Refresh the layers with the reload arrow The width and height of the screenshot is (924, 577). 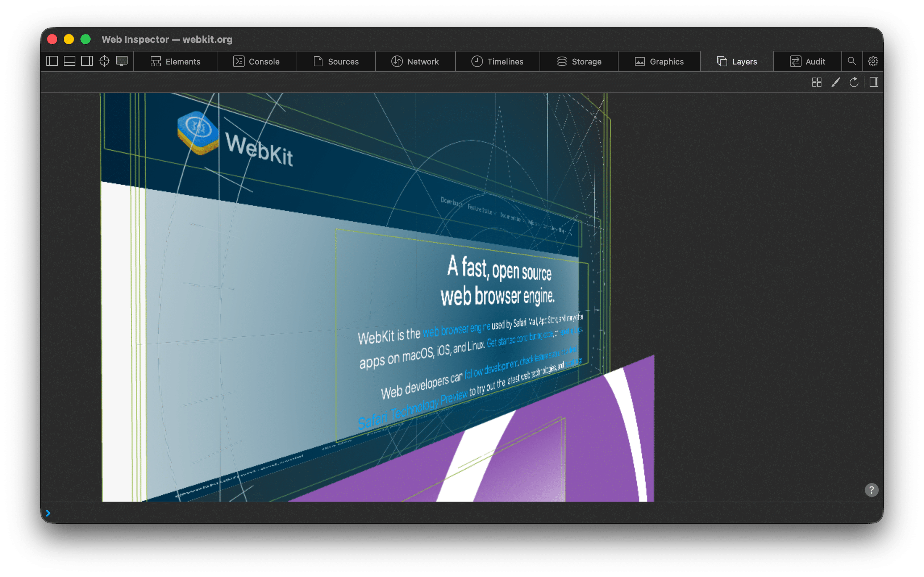point(854,82)
